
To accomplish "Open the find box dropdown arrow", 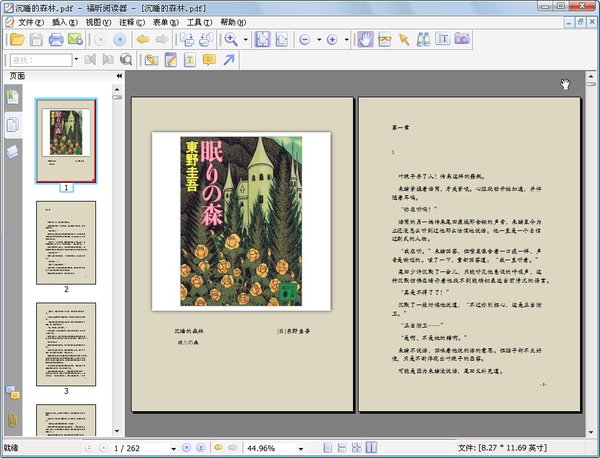I will pyautogui.click(x=75, y=60).
